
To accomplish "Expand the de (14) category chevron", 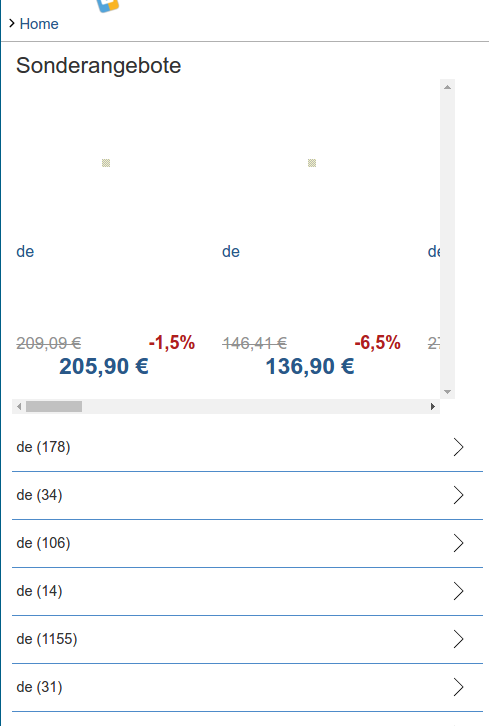I will 458,591.
